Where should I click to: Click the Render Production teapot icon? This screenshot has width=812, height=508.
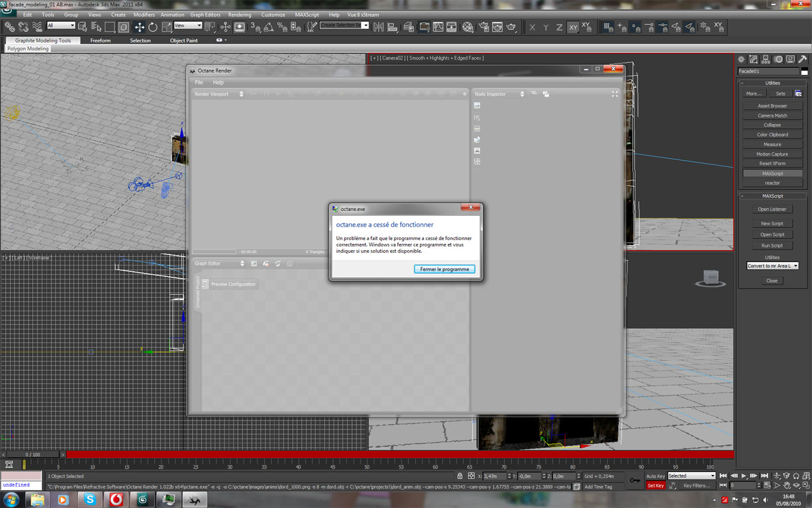(x=512, y=27)
